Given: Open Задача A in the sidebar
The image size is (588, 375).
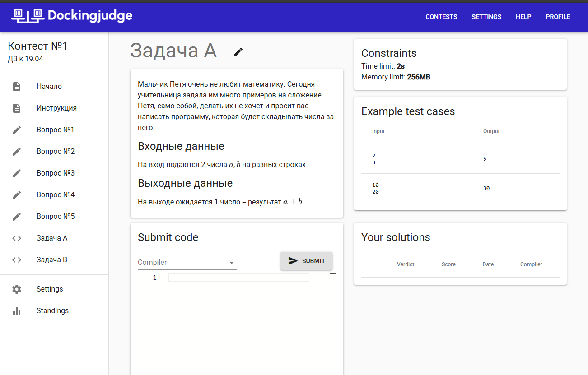Looking at the screenshot, I should [52, 238].
